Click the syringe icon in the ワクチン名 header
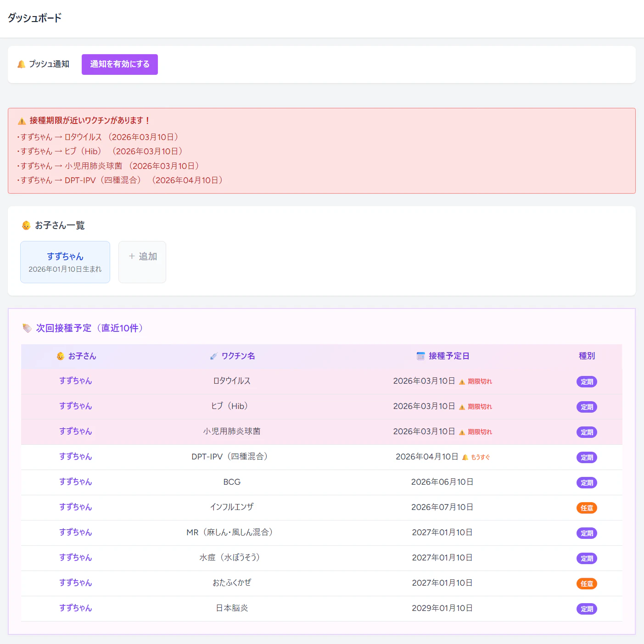644x644 pixels. tap(213, 356)
